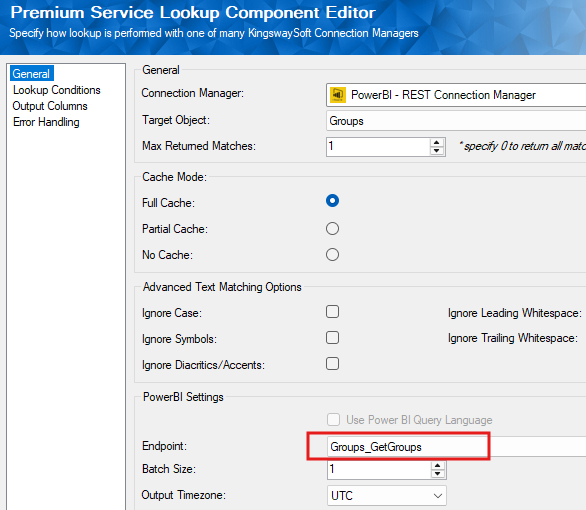Screen dimensions: 586x510
Task: Select the Full Cache radio button
Action: point(332,201)
